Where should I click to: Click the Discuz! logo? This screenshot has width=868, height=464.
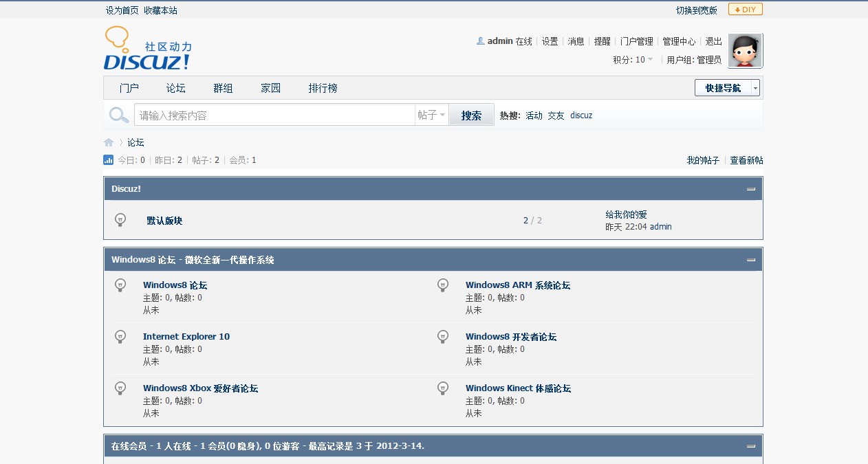148,48
